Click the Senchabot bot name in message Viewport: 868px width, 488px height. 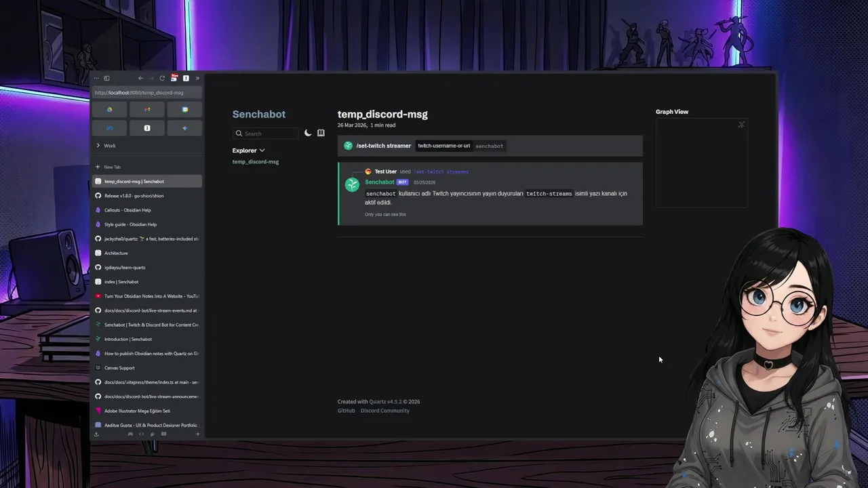click(380, 182)
